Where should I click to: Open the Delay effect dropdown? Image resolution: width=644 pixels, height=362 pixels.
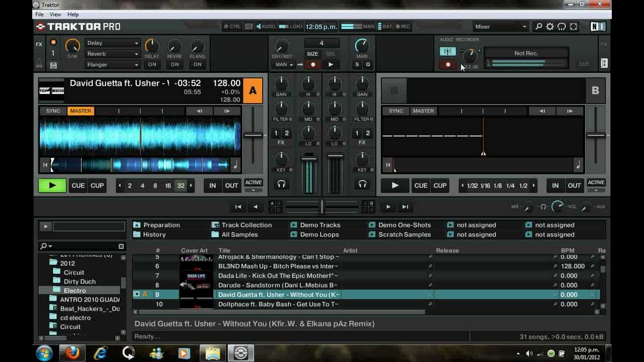point(112,43)
